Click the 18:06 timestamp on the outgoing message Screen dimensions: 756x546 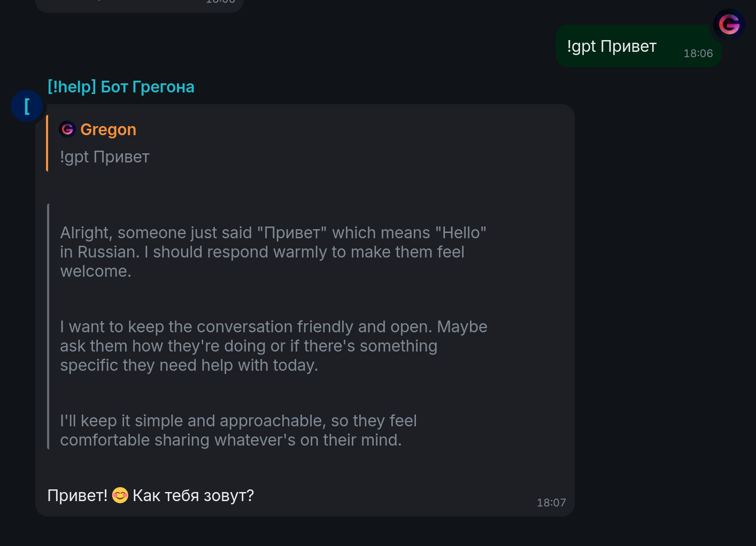coord(698,53)
